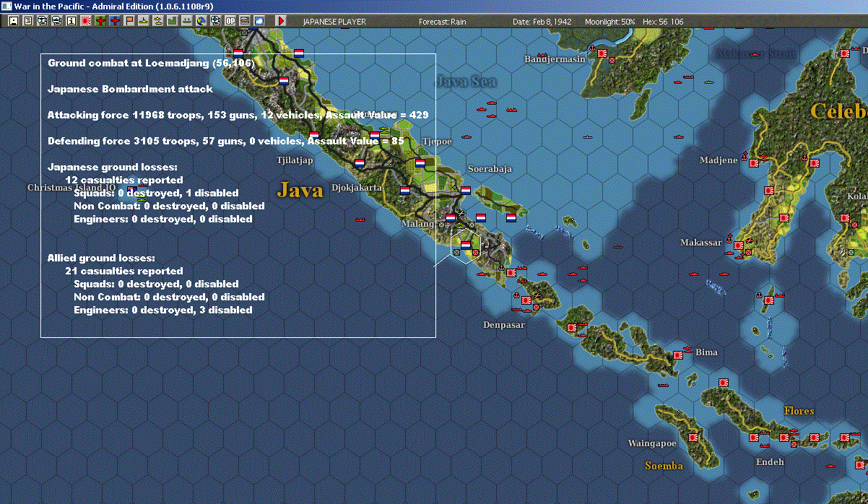
Task: Click 'Japanese Bombardment attack' report line
Action: click(x=130, y=89)
